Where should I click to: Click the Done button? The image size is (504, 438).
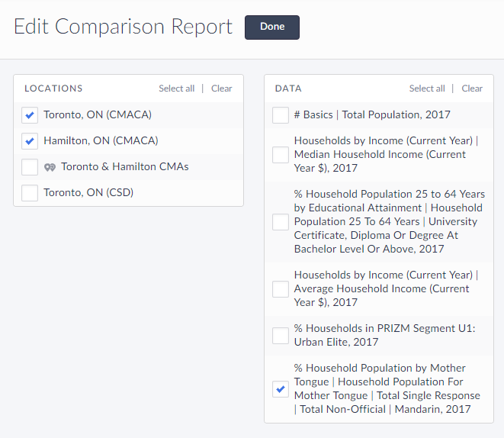click(271, 27)
